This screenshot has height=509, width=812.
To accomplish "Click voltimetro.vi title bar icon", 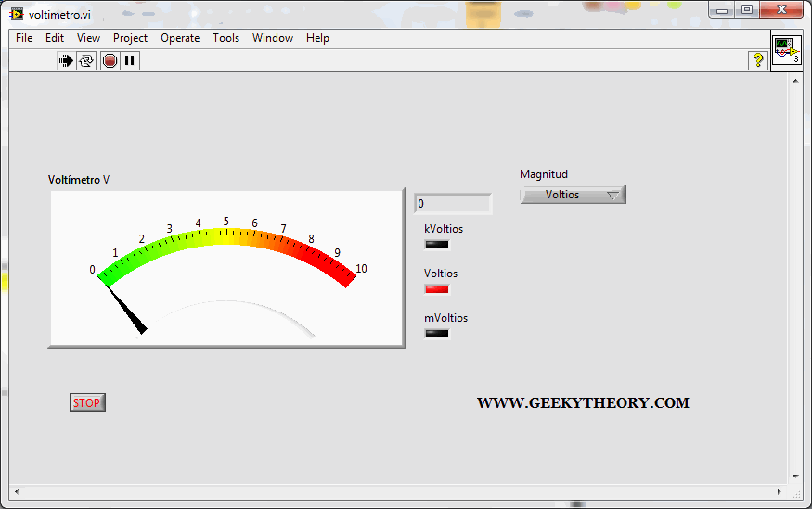I will 17,14.
